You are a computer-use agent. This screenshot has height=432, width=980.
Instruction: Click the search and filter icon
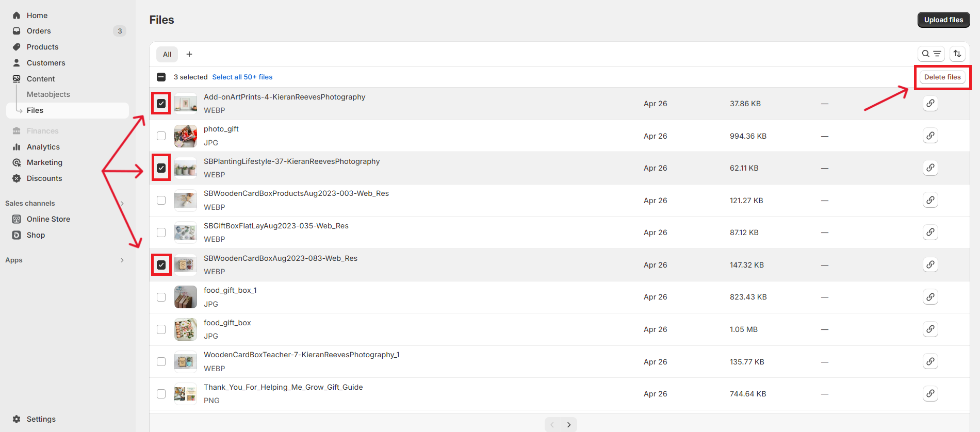pos(931,54)
